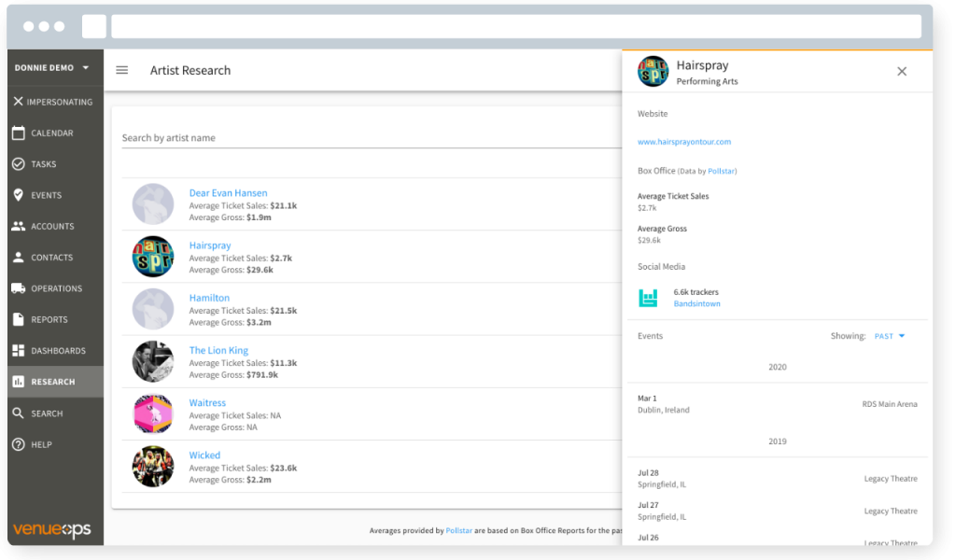Open the Calendar sidebar item
The width and height of the screenshot is (956, 560).
point(51,133)
